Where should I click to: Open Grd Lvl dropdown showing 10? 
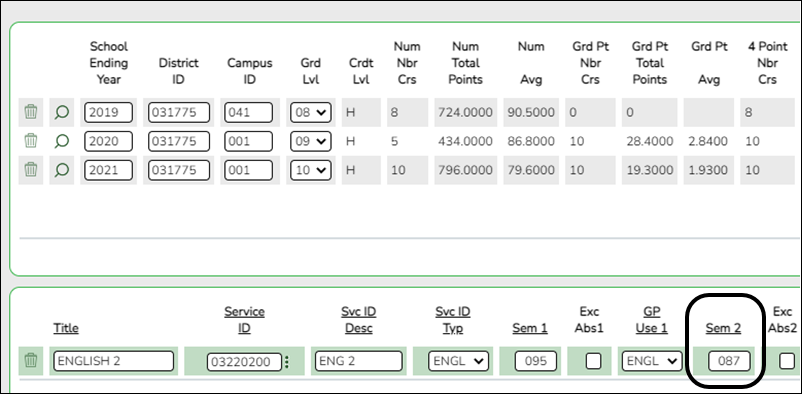click(310, 169)
